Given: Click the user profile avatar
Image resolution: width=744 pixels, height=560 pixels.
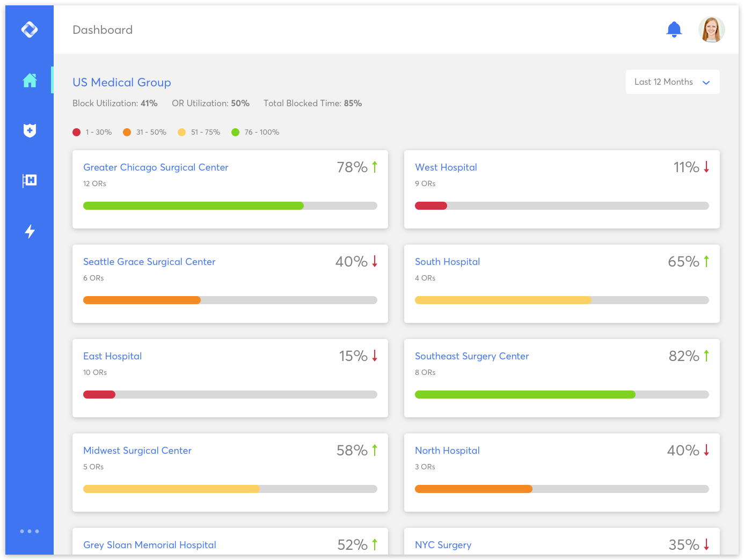Looking at the screenshot, I should [x=712, y=30].
